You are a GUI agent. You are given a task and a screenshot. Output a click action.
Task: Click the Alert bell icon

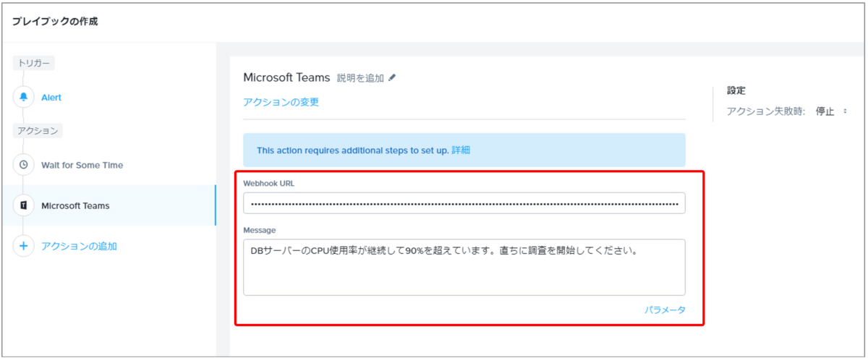click(24, 97)
